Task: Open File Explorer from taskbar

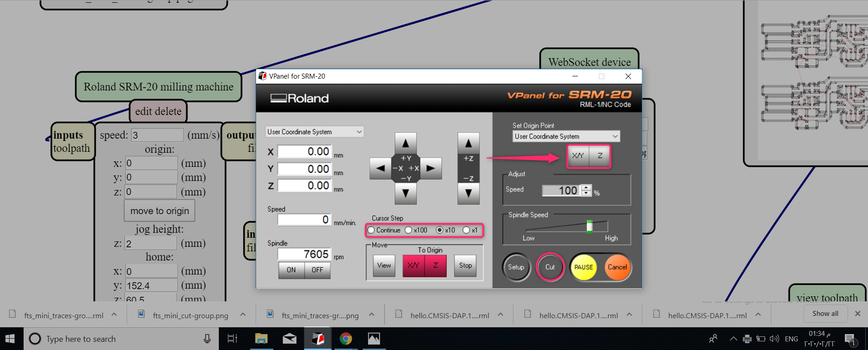Action: pyautogui.click(x=261, y=339)
